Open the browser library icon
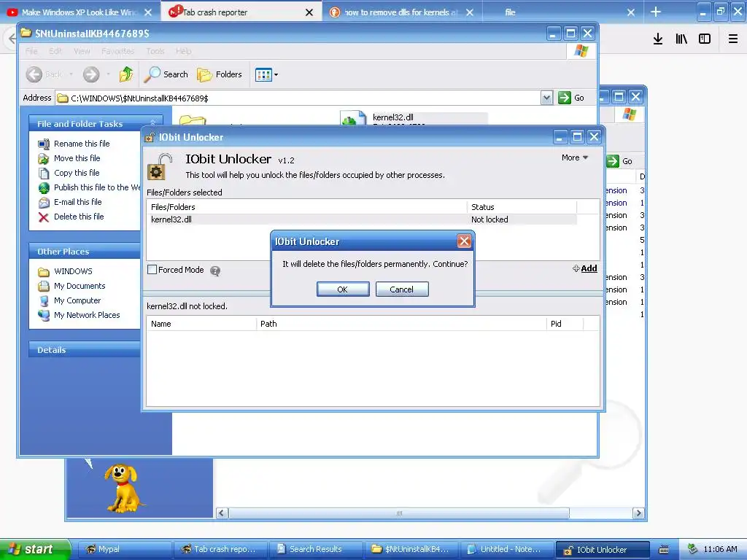 tap(681, 39)
